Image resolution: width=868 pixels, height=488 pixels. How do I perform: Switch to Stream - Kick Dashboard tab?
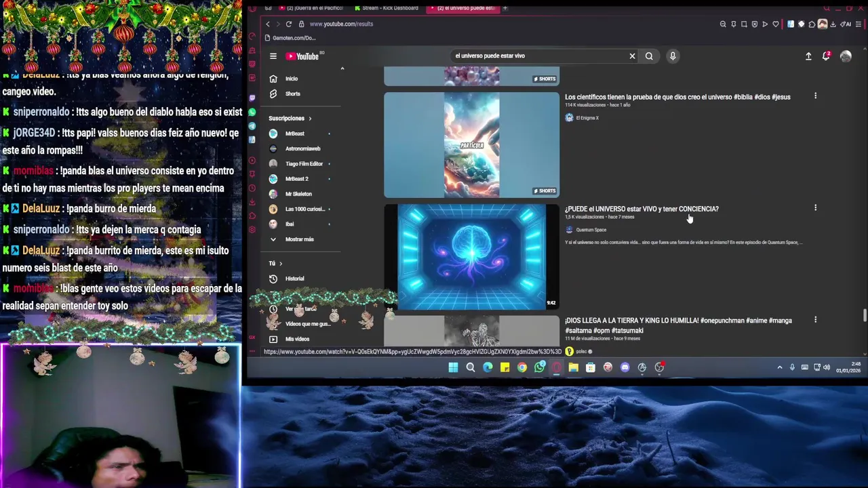(387, 8)
